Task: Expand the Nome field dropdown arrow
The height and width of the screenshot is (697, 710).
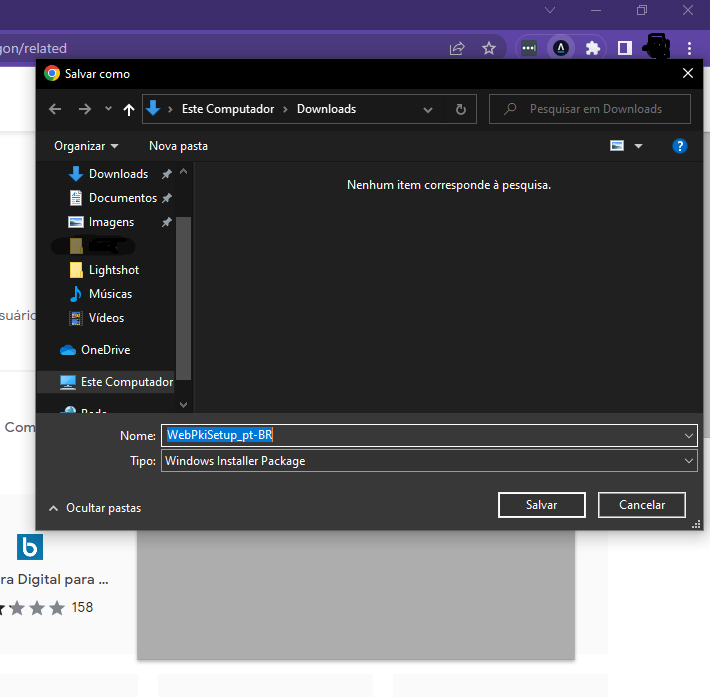Action: click(x=689, y=436)
